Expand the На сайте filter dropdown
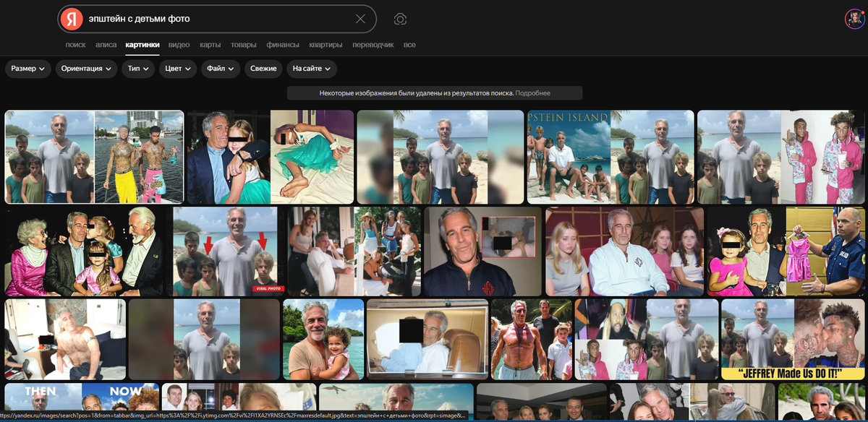This screenshot has width=868, height=422. pyautogui.click(x=312, y=69)
